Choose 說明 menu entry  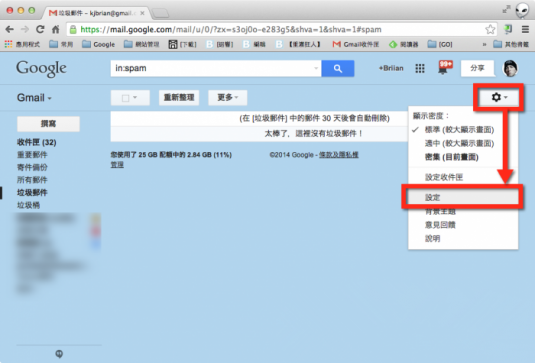point(433,238)
